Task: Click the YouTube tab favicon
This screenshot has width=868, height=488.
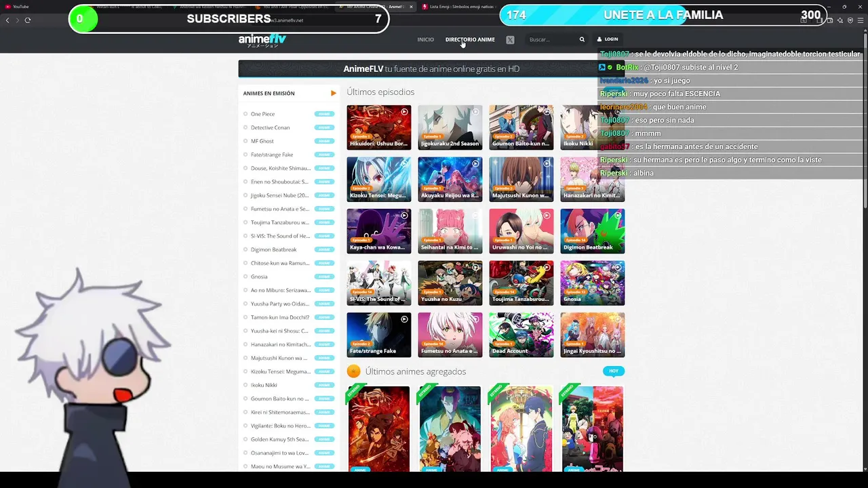Action: (x=7, y=7)
